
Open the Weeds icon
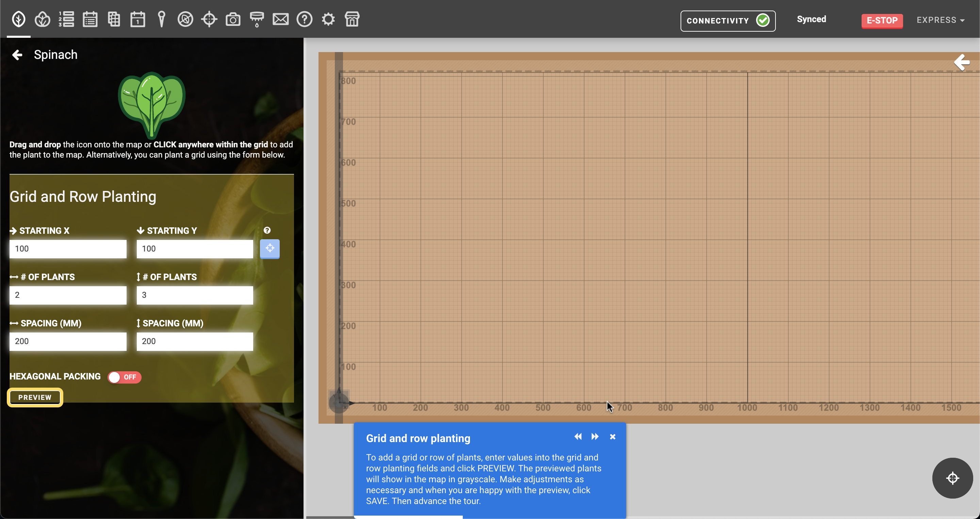pos(185,19)
